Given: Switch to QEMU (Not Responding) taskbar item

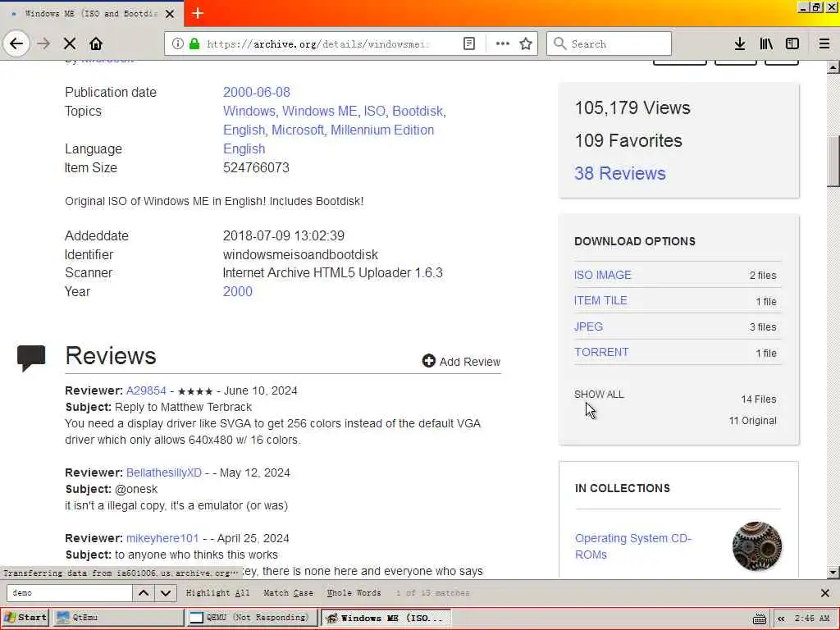Looking at the screenshot, I should click(x=253, y=618).
